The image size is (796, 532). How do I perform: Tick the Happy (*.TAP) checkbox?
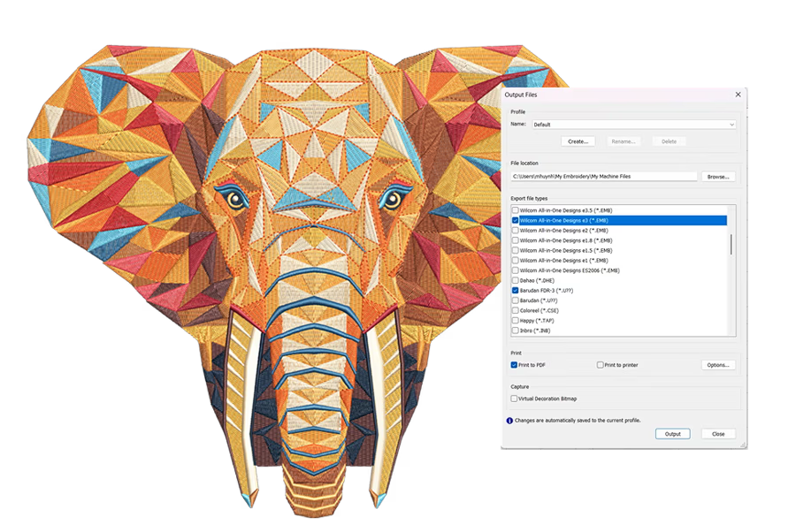click(516, 321)
